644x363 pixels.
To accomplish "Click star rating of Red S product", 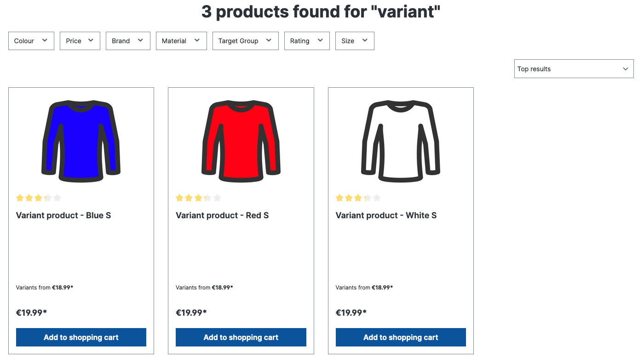I will click(198, 198).
